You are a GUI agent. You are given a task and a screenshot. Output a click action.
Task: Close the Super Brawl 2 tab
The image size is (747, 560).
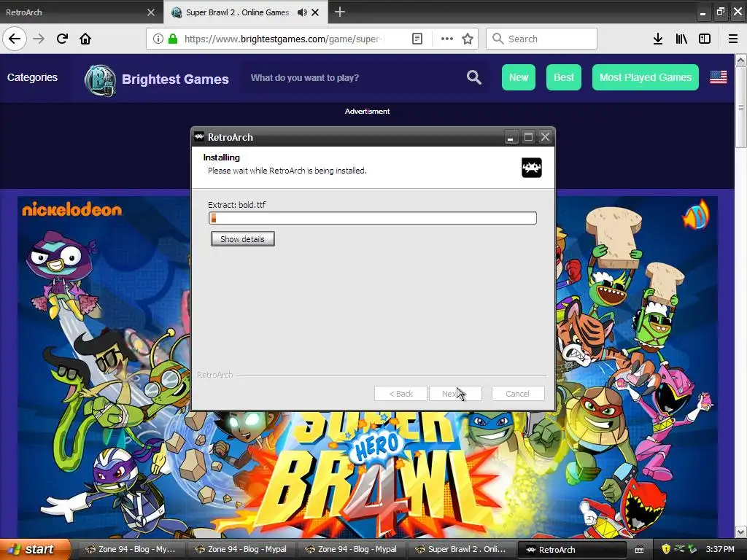(315, 12)
